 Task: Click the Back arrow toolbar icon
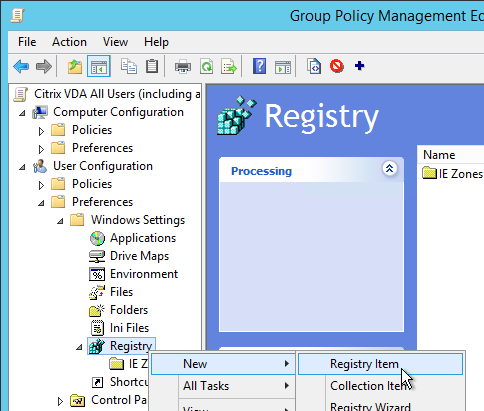click(21, 66)
